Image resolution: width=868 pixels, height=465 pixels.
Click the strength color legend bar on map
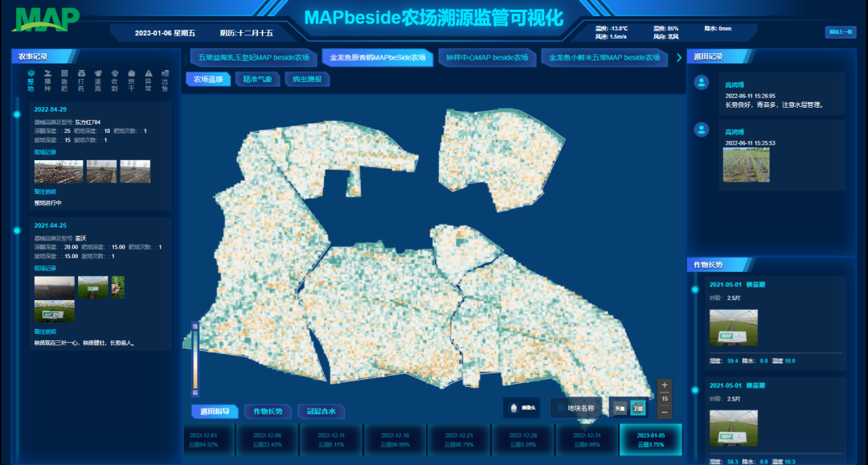(x=194, y=359)
